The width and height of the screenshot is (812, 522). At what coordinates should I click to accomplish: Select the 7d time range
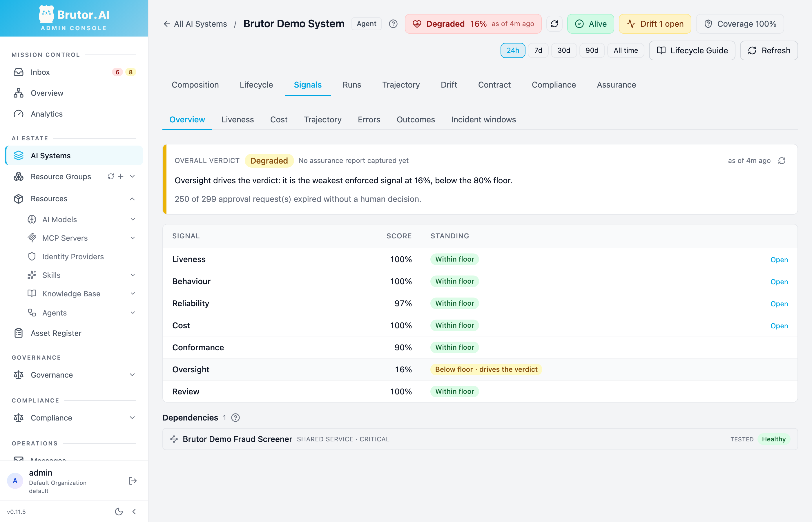coord(538,50)
